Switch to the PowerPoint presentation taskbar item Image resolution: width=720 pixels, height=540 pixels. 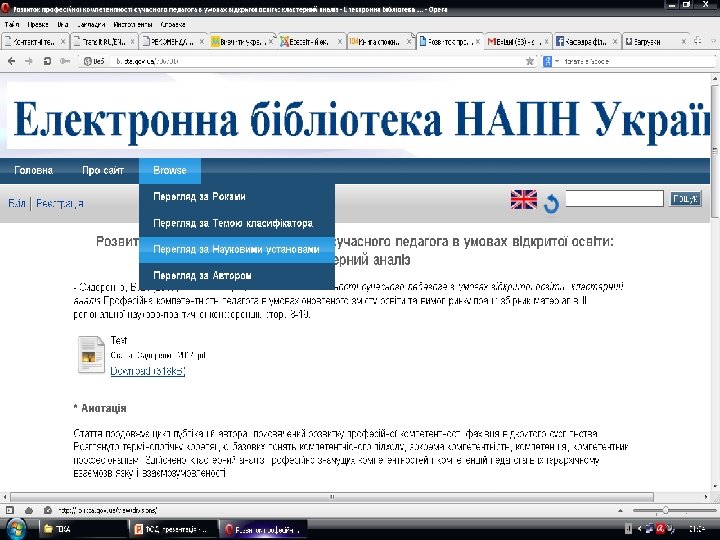coord(172,529)
